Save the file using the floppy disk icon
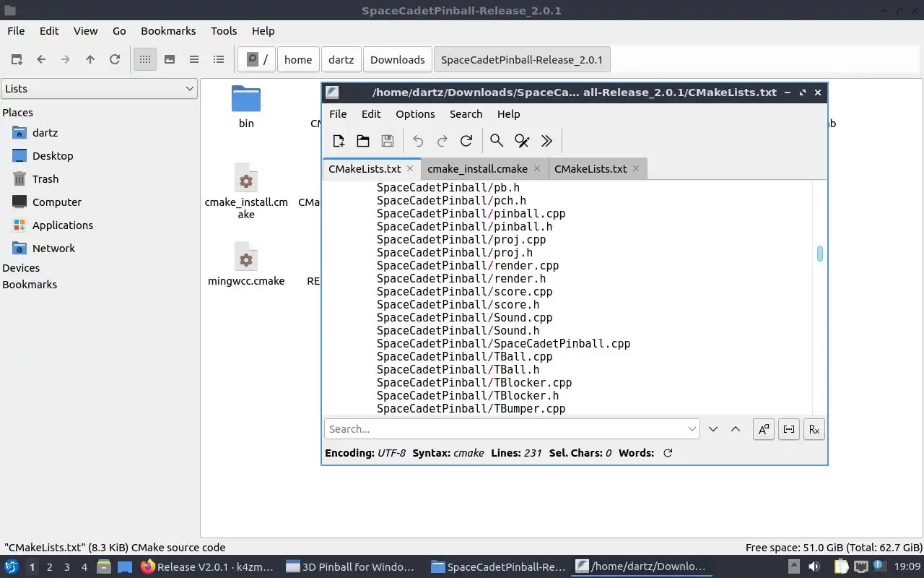This screenshot has width=924, height=578. [x=388, y=141]
